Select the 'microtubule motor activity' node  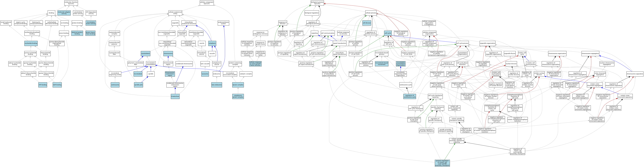pyautogui.click(x=91, y=23)
